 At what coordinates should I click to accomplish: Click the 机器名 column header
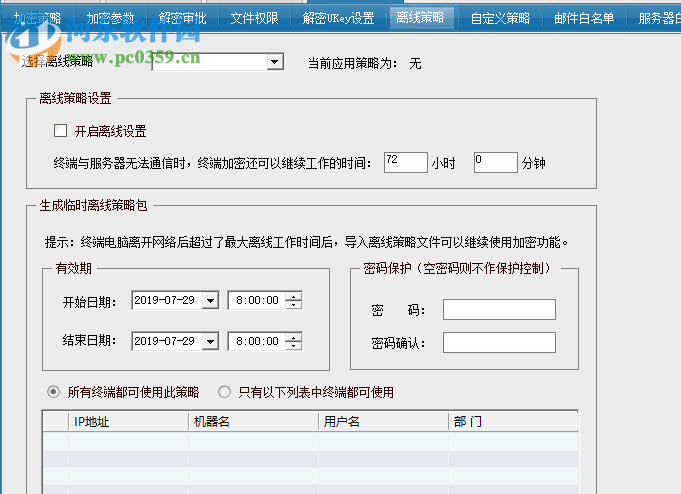tap(253, 421)
